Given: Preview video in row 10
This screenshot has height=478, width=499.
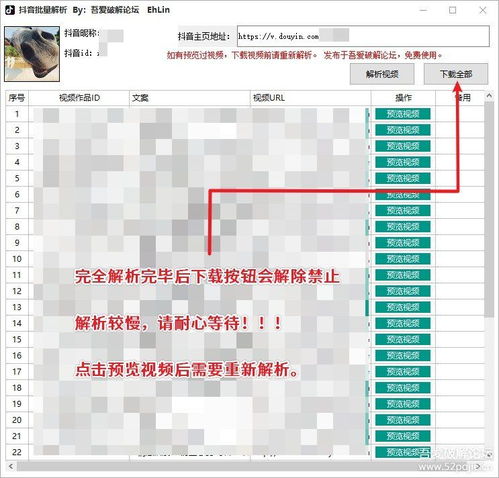Looking at the screenshot, I should [403, 259].
